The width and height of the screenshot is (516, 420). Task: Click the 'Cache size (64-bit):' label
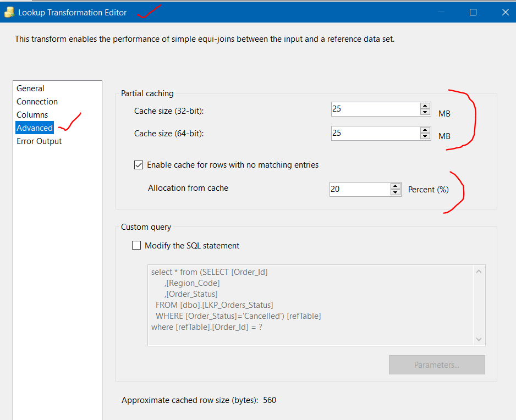pos(169,134)
